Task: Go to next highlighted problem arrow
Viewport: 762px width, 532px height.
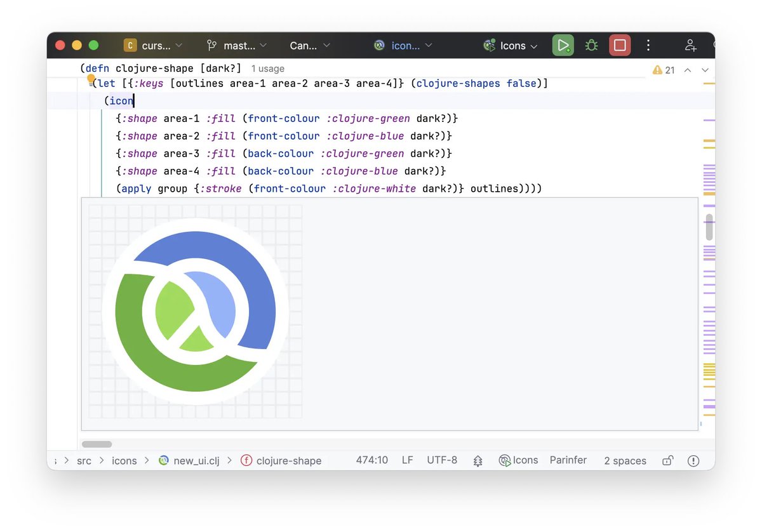Action: (704, 70)
